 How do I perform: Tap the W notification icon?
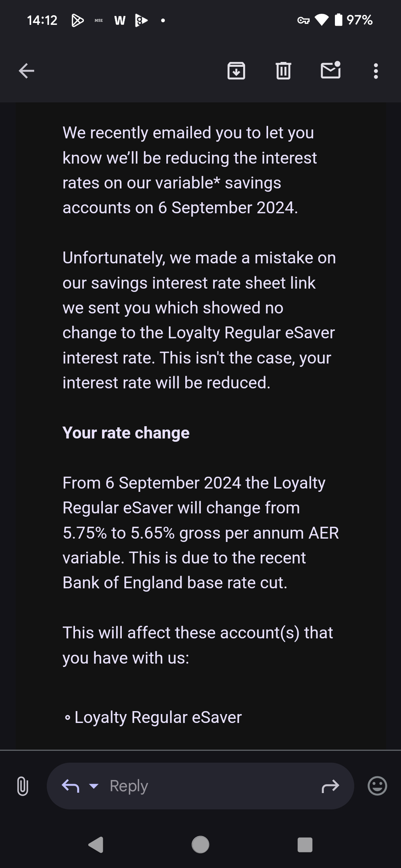click(x=120, y=20)
